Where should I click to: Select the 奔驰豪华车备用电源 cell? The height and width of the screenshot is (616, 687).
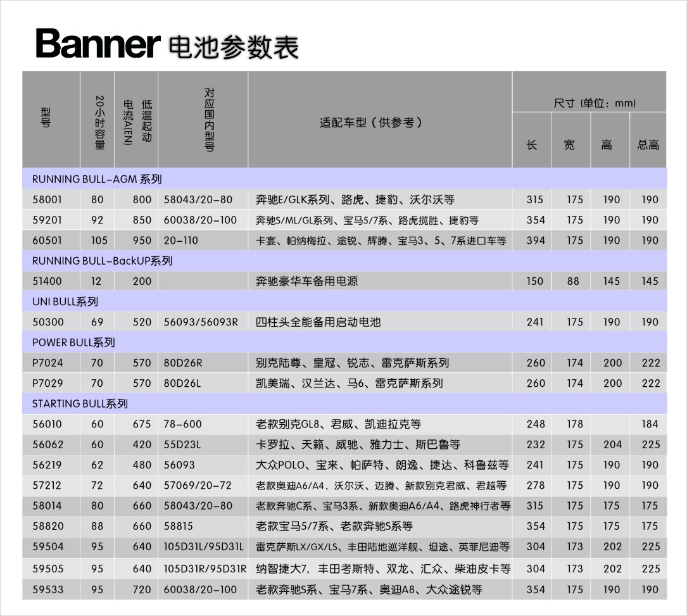point(306,281)
